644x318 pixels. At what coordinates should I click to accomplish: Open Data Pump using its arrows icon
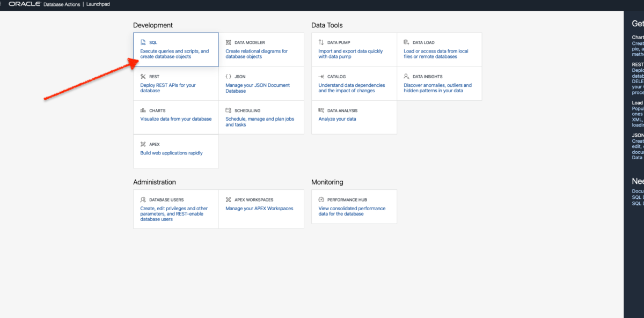click(321, 42)
